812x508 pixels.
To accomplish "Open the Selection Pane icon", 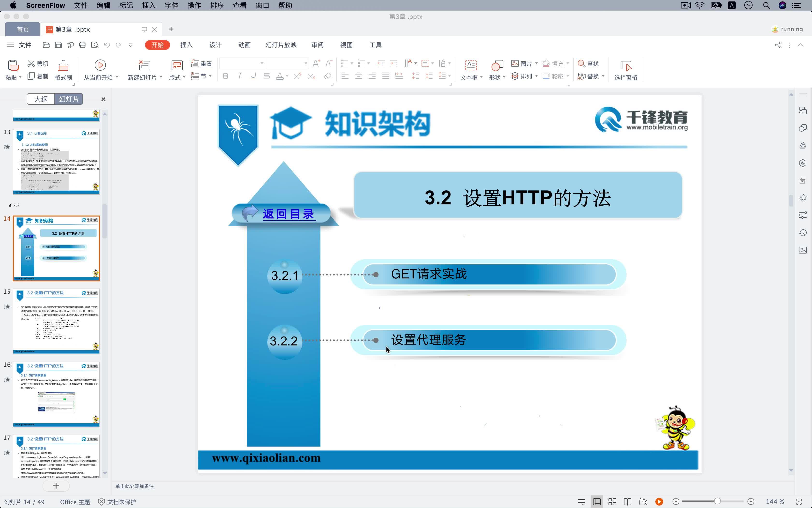I will (626, 66).
